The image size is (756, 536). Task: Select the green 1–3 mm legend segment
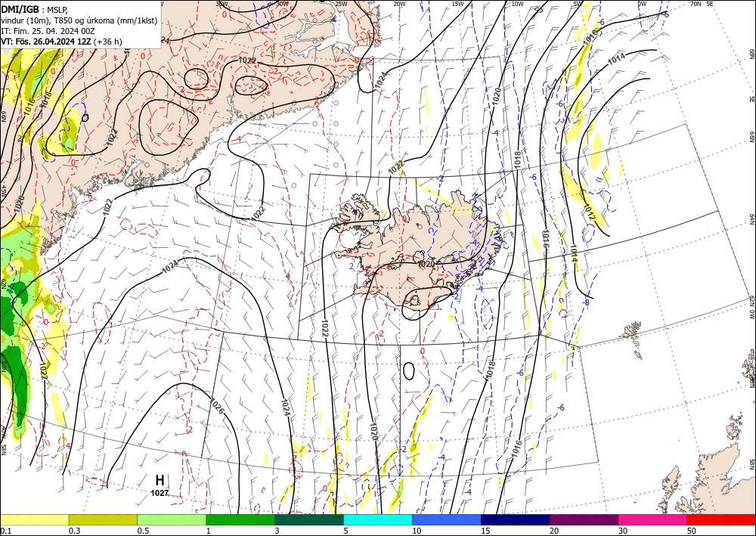(240, 519)
